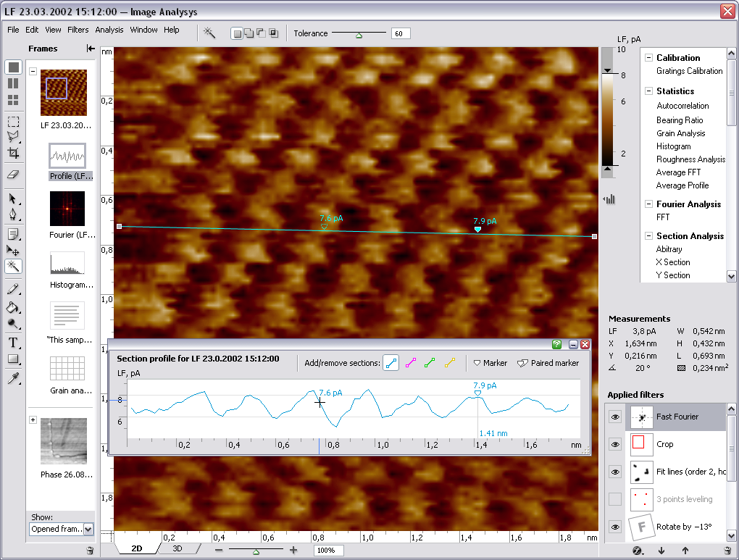Expand the Phase 26.08 frame group

[33, 420]
